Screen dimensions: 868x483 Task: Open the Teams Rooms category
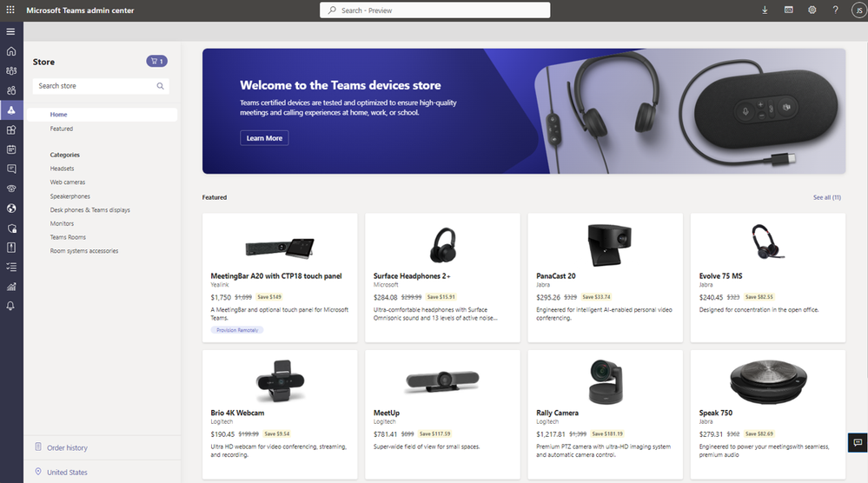[x=68, y=237]
